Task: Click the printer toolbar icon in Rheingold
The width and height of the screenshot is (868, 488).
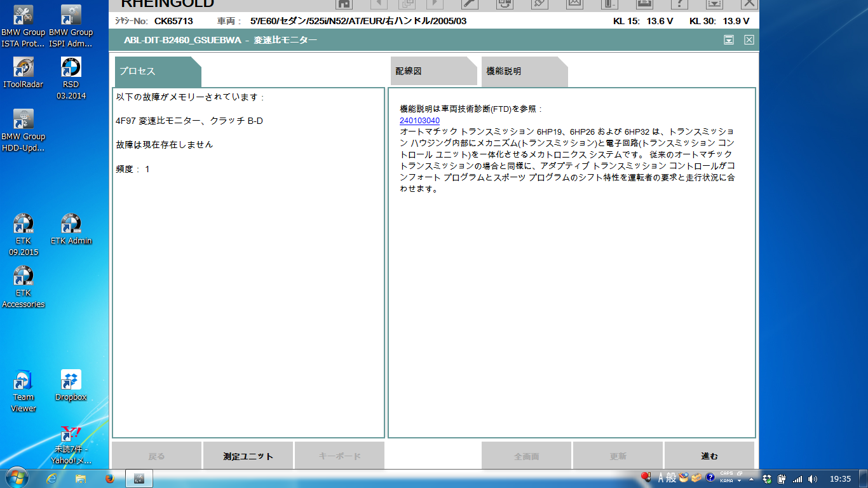Action: coord(644,3)
